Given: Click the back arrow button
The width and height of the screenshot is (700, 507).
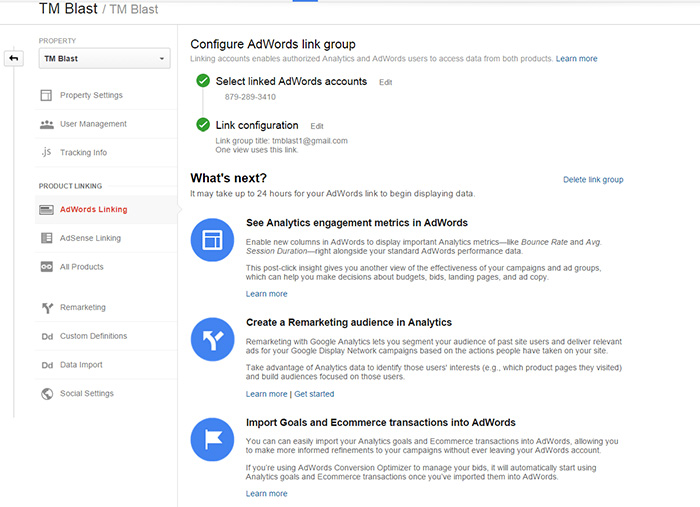Looking at the screenshot, I should pyautogui.click(x=14, y=59).
